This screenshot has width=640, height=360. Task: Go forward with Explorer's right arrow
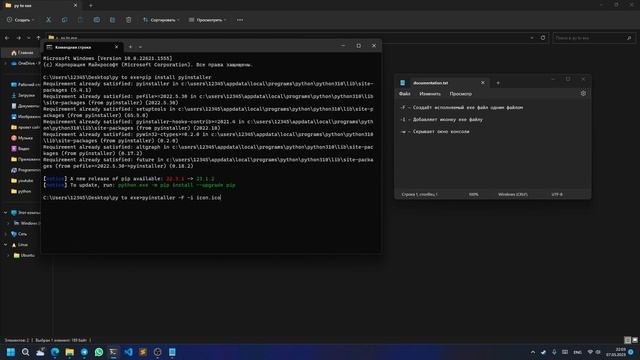point(18,38)
